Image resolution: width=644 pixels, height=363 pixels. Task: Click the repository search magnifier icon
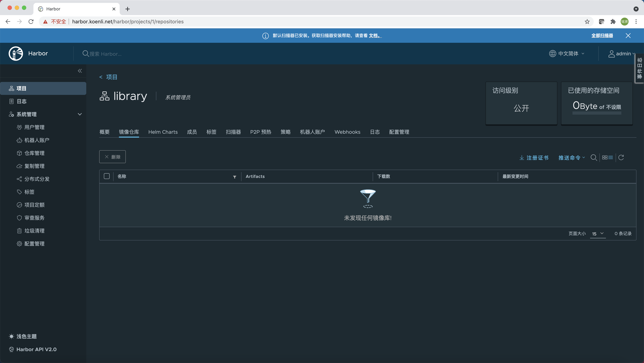point(594,157)
